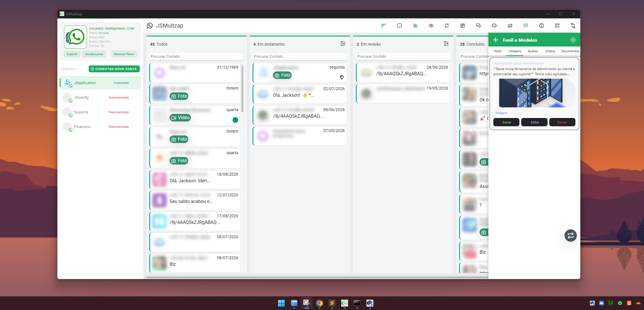Viewport: 644px width, 310px height.
Task: Switch to the Áudios tab
Action: click(533, 51)
